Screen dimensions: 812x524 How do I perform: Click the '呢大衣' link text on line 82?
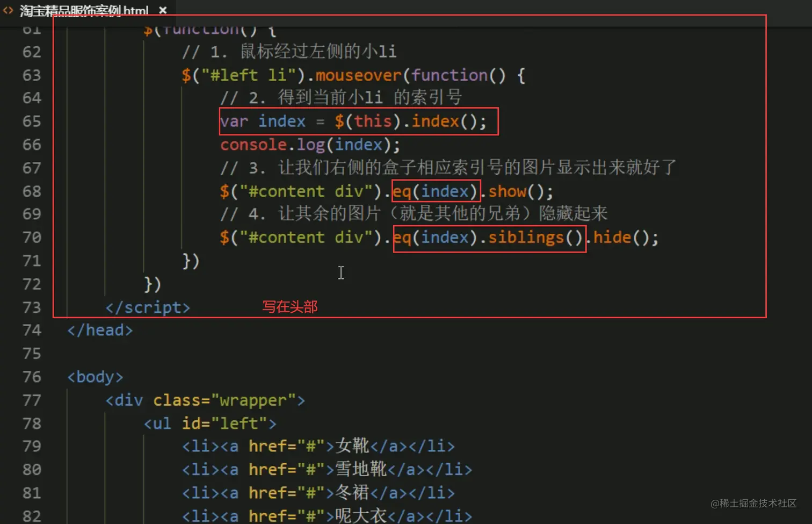tap(361, 515)
